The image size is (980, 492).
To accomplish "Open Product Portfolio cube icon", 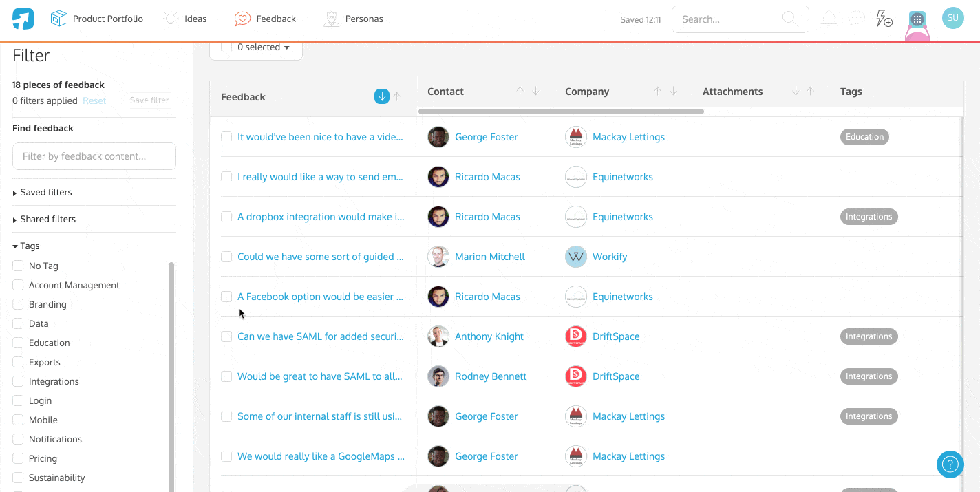I will (59, 19).
